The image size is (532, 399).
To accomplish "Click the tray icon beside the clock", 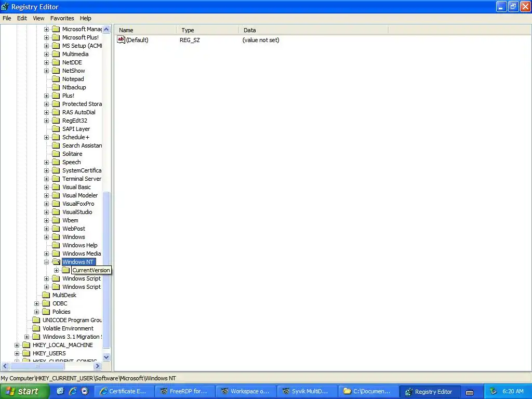I will (494, 391).
